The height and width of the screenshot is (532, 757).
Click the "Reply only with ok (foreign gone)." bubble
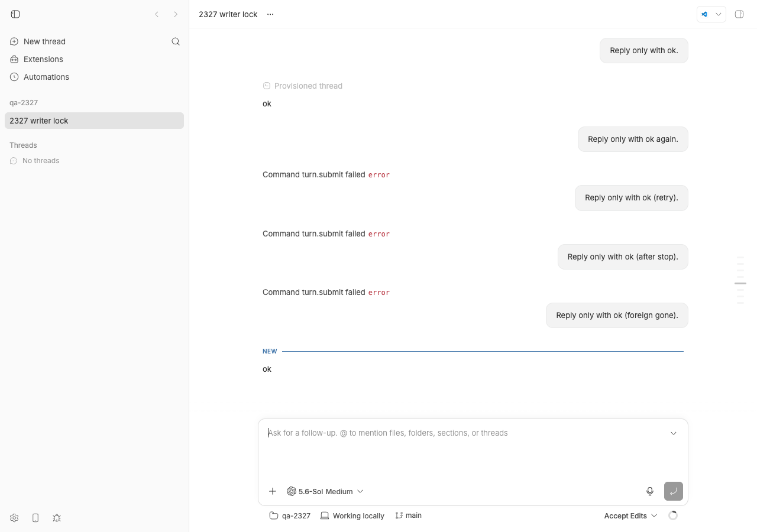[617, 315]
